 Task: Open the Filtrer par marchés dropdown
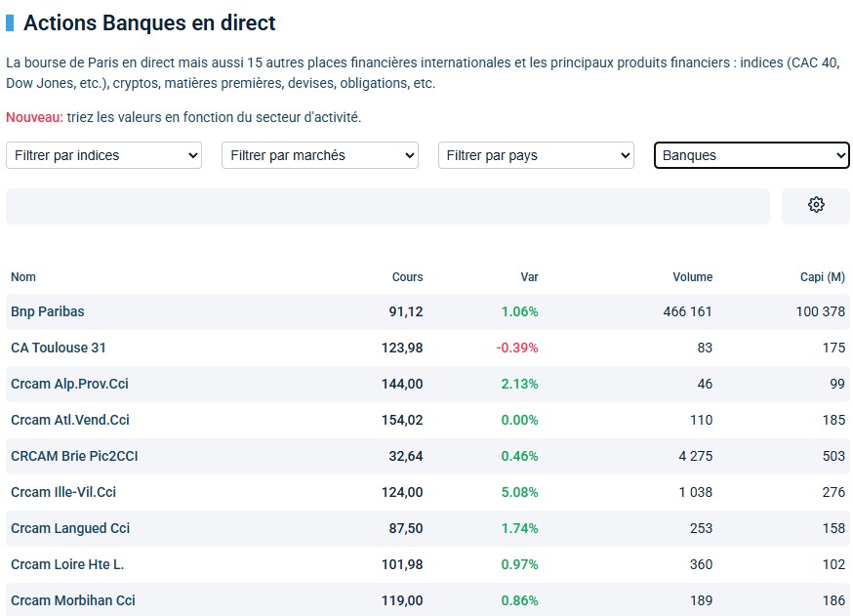[320, 155]
